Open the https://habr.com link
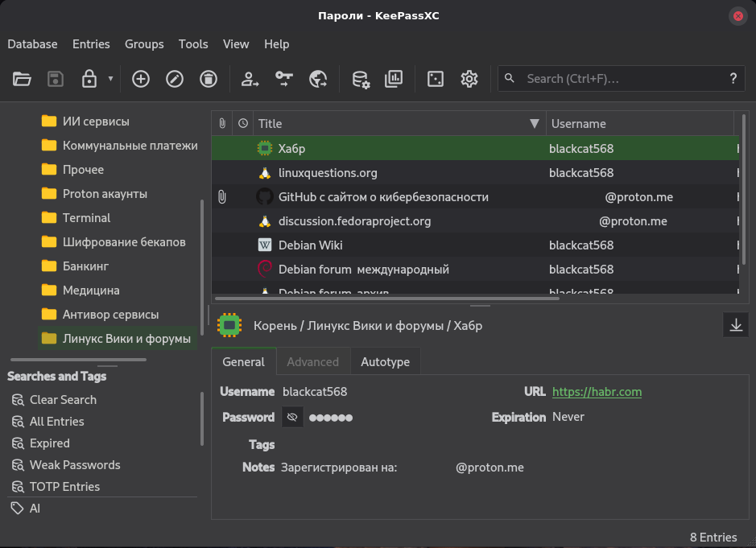Image resolution: width=756 pixels, height=548 pixels. click(x=597, y=392)
